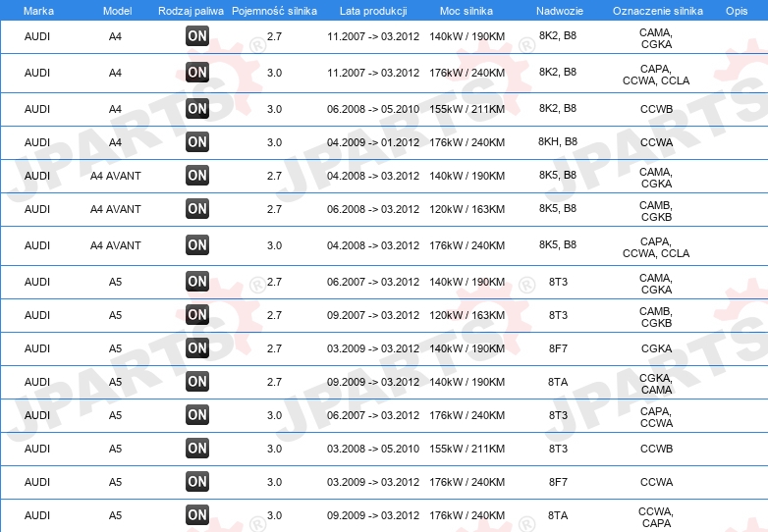Image resolution: width=768 pixels, height=532 pixels.
Task: Click the CCWA, CAPA engine code in the last row
Action: click(x=656, y=517)
